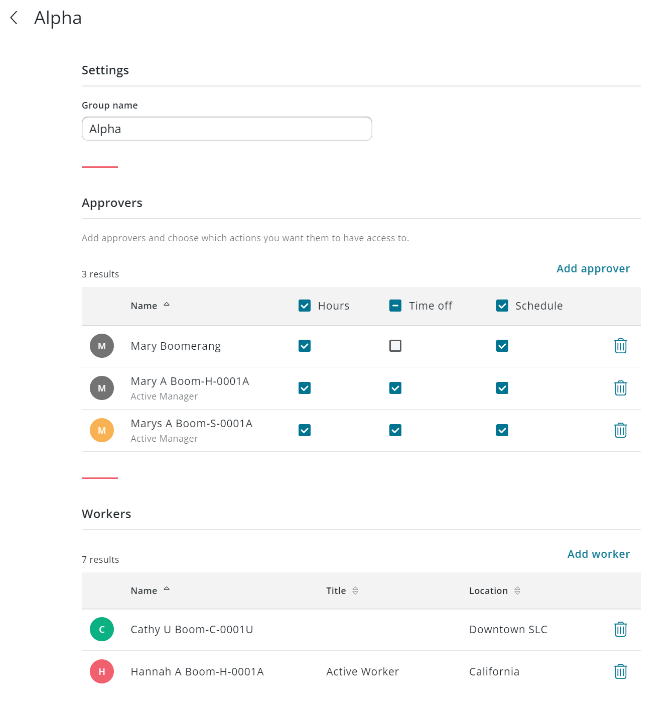Click Mary Boomerang's gray avatar
Image resolution: width=646 pixels, height=703 pixels.
click(101, 346)
